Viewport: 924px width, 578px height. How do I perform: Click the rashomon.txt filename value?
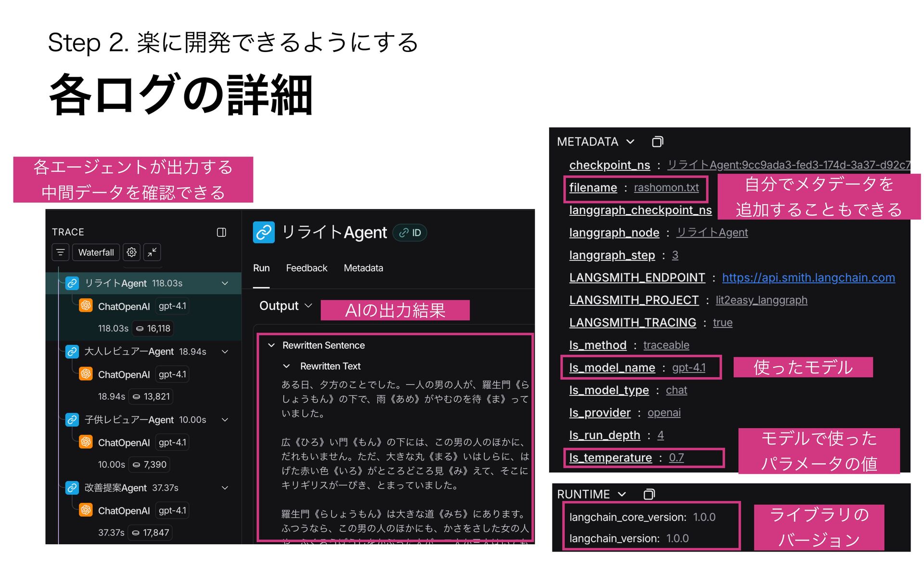pyautogui.click(x=666, y=188)
